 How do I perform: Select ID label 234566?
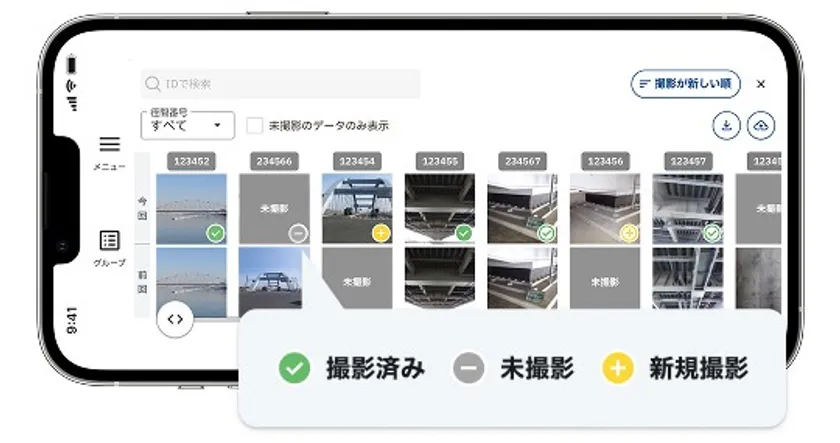tap(274, 161)
